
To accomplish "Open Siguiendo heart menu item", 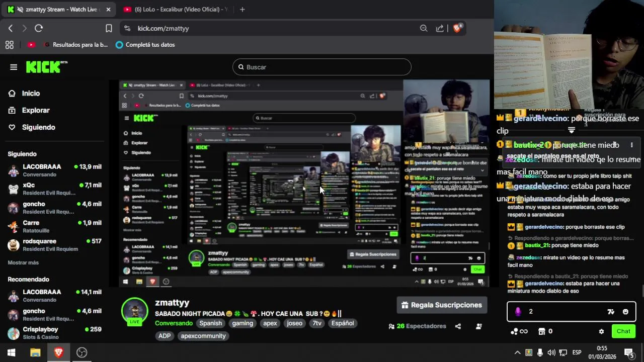I will pos(38,127).
